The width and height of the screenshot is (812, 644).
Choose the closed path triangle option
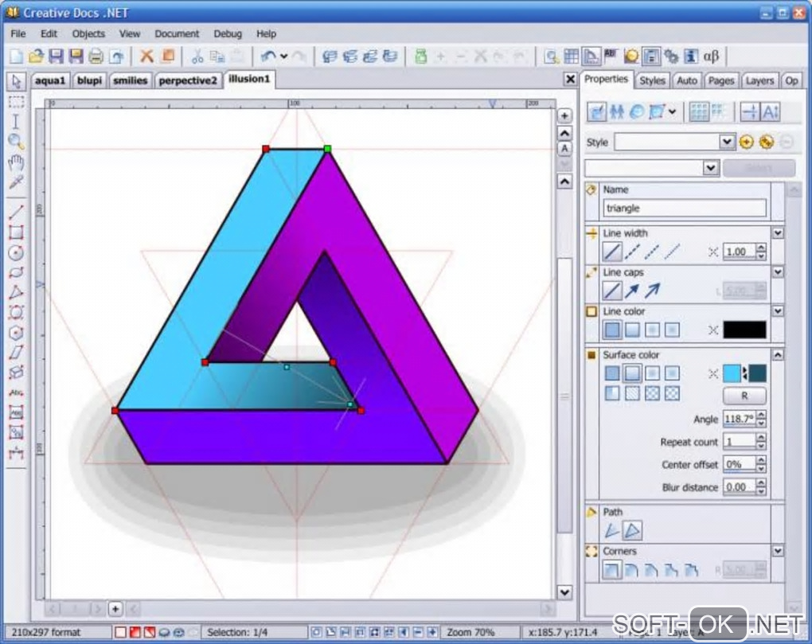point(632,530)
